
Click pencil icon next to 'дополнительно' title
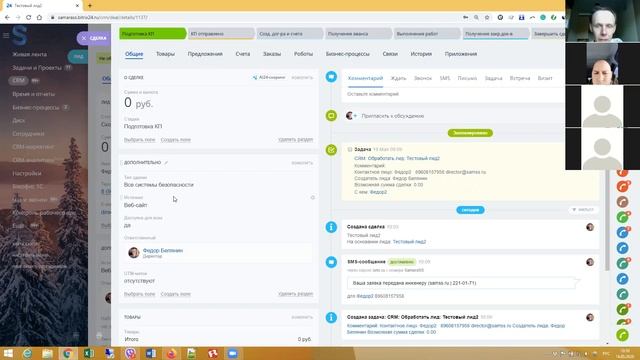point(167,162)
